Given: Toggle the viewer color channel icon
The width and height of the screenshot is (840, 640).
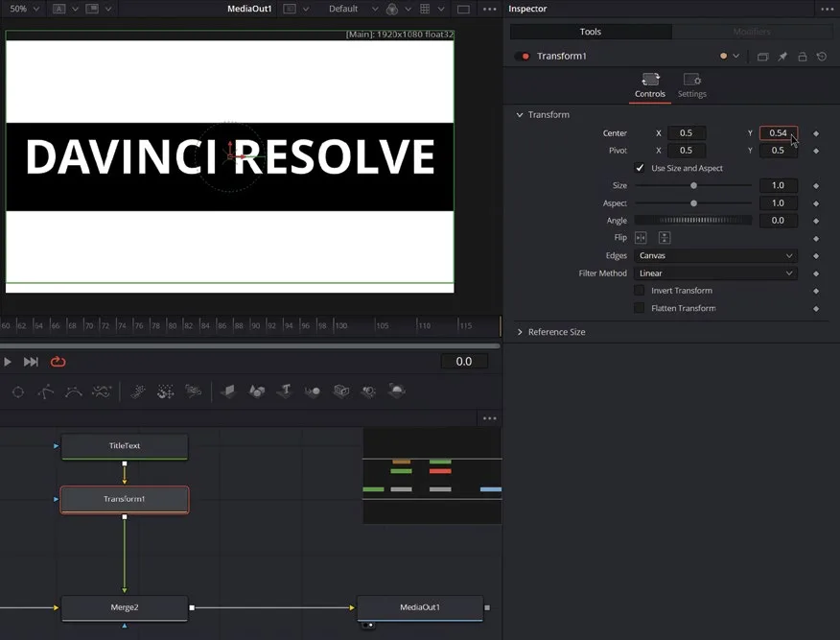Looking at the screenshot, I should 392,9.
